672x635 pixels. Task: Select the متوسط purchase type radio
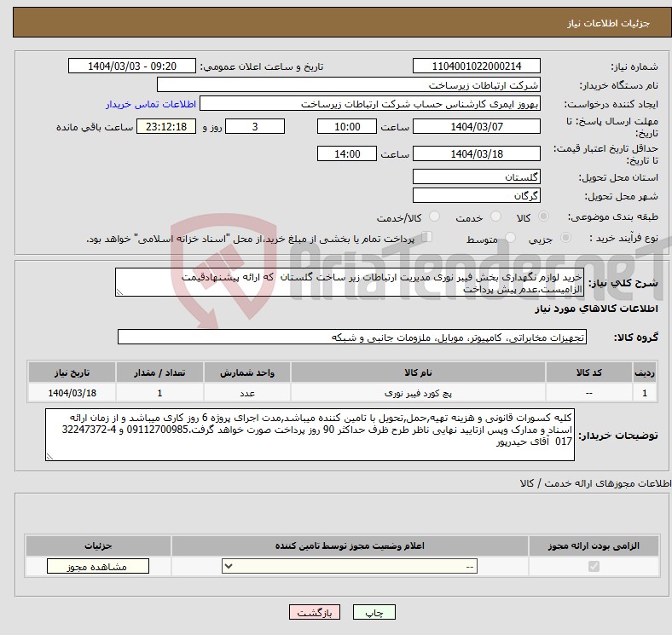(x=510, y=238)
